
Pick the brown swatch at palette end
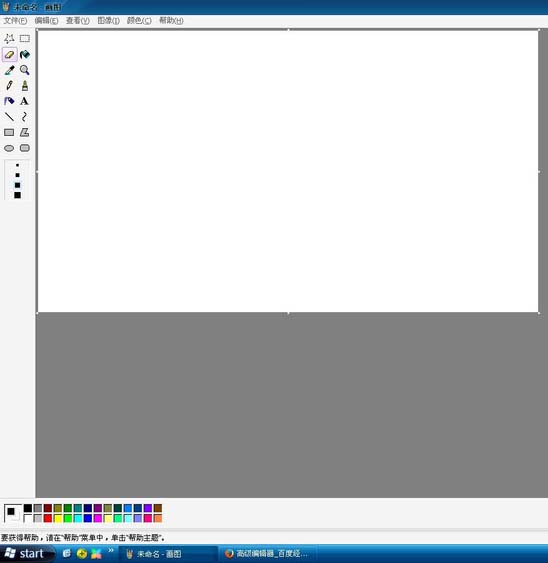tap(158, 508)
